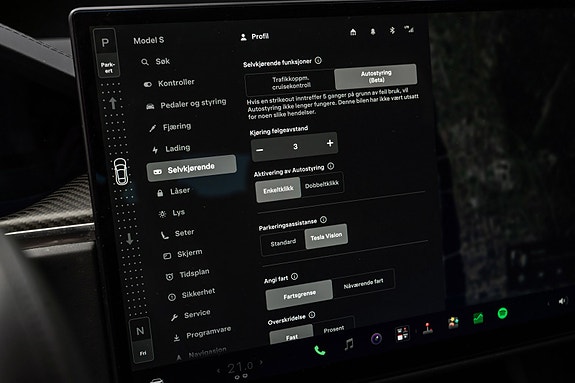Open the purple dashcam camera app
The width and height of the screenshot is (575, 383).
pos(376,338)
